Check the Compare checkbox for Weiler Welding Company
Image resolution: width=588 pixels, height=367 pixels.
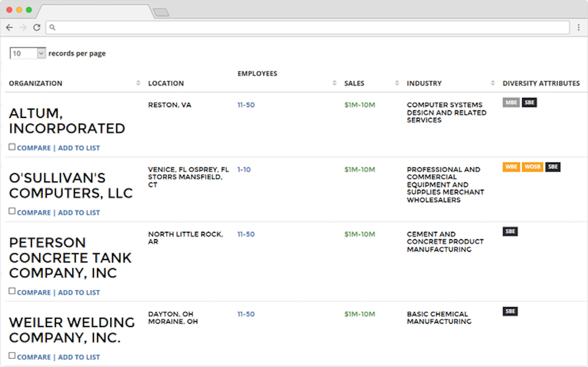point(12,356)
